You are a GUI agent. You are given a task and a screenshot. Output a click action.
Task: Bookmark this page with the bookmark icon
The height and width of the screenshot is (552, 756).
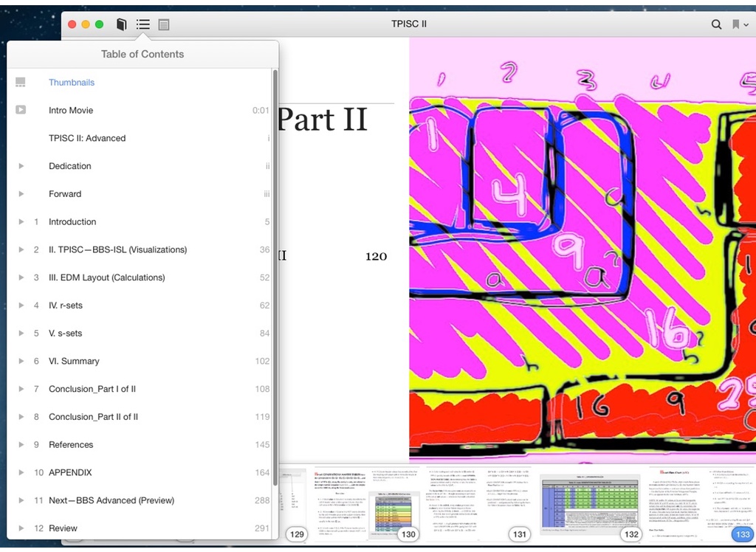coord(735,24)
